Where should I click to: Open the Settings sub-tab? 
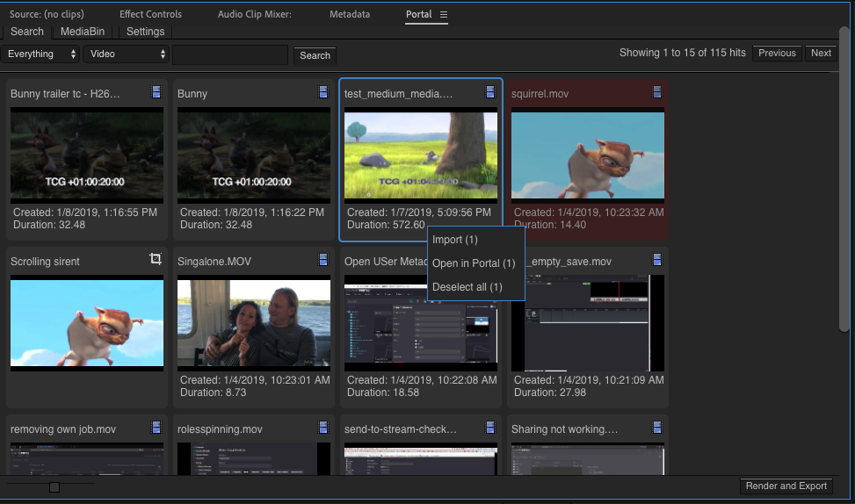[x=145, y=32]
